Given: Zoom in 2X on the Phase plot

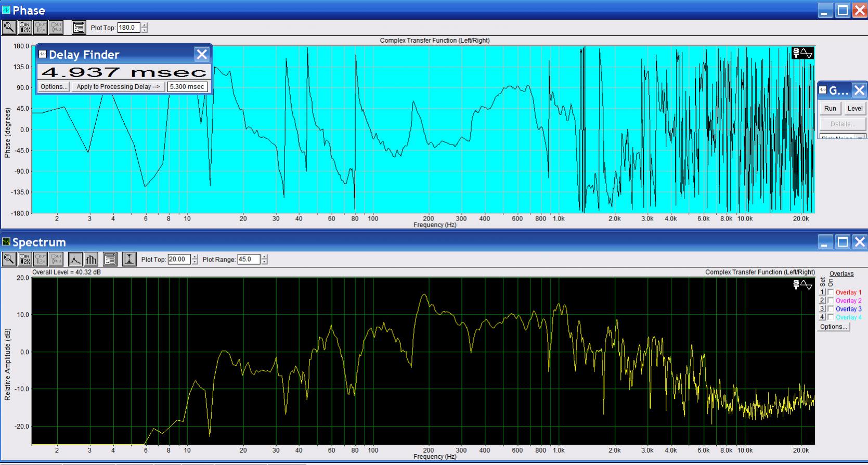Looking at the screenshot, I should [x=24, y=28].
